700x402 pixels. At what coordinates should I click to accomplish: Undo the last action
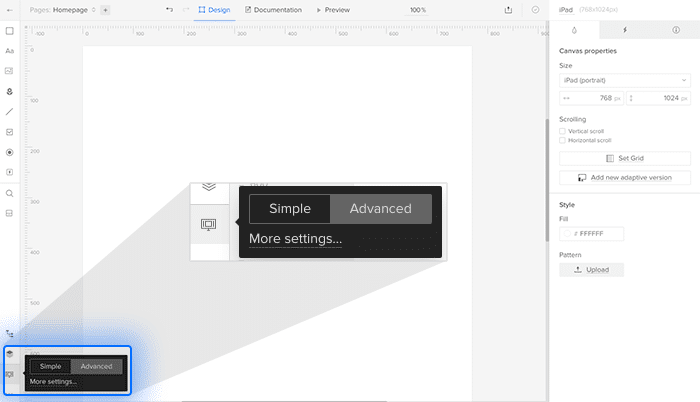[x=169, y=9]
